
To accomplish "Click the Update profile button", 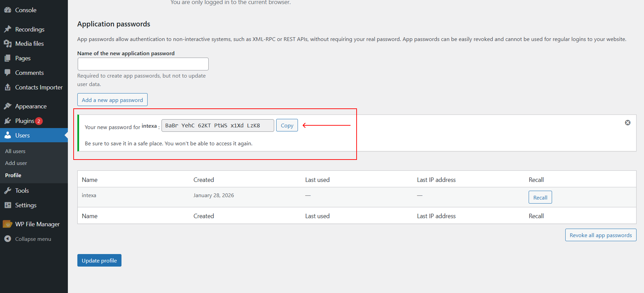I will point(99,260).
